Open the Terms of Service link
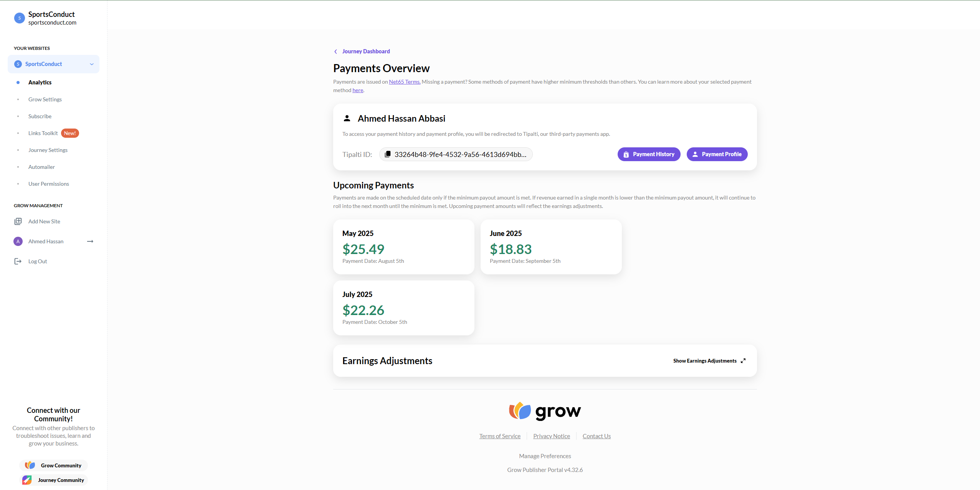Image resolution: width=980 pixels, height=490 pixels. (x=500, y=436)
